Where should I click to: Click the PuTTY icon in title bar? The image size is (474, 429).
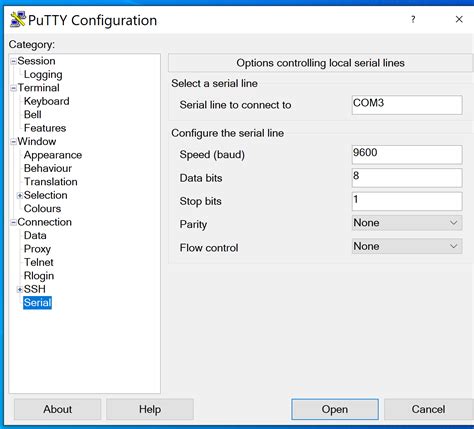[x=18, y=19]
